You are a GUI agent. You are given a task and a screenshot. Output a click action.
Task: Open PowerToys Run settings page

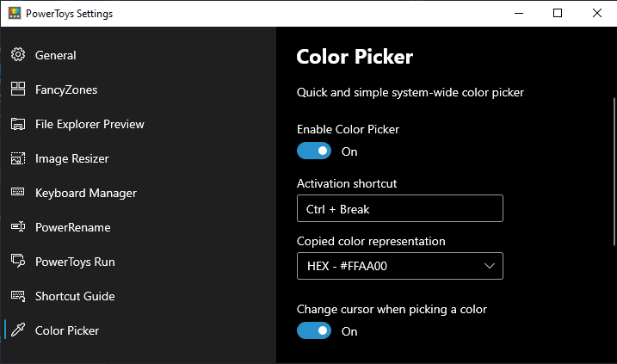tap(138, 262)
